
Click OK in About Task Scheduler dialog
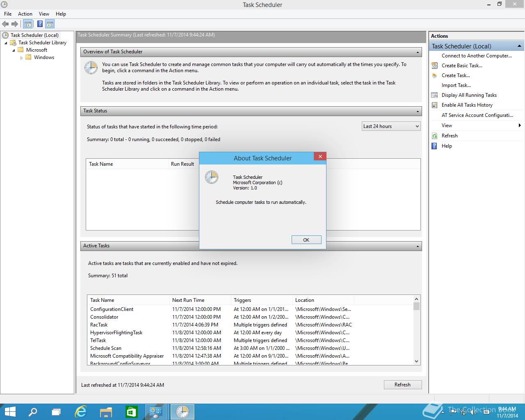click(x=306, y=240)
